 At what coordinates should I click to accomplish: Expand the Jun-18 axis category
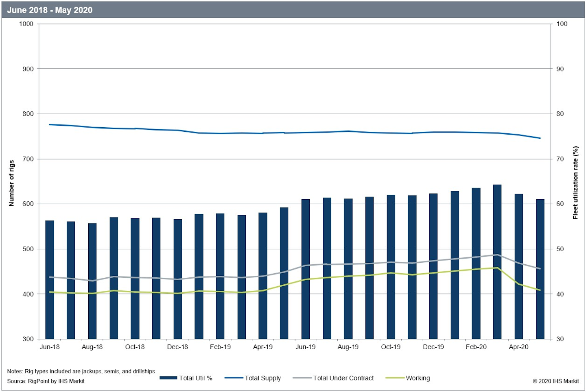tap(50, 347)
